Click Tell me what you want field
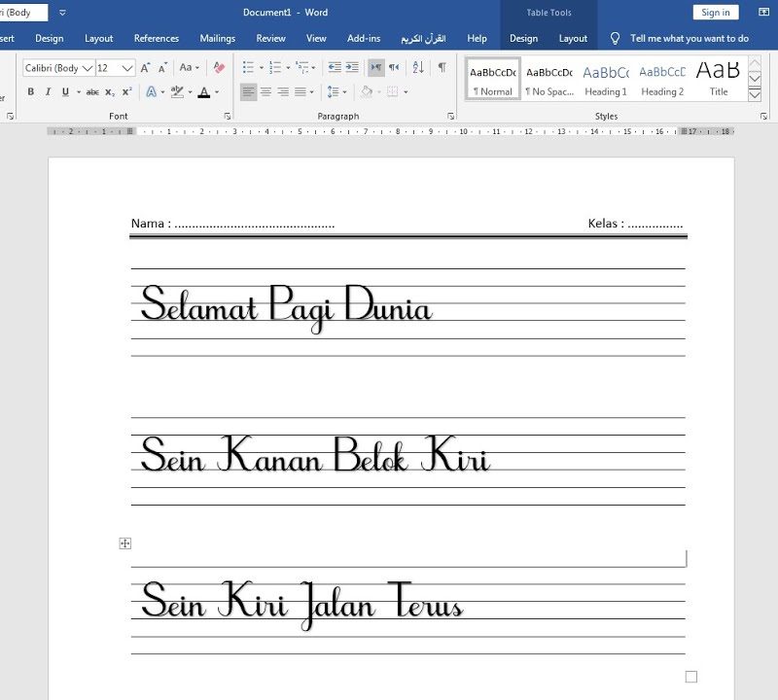The height and width of the screenshot is (700, 778). (690, 38)
